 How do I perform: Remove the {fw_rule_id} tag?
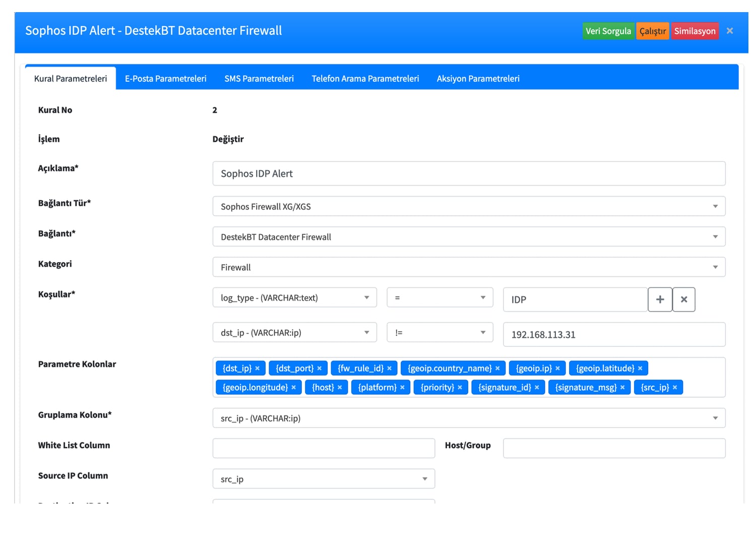click(389, 368)
